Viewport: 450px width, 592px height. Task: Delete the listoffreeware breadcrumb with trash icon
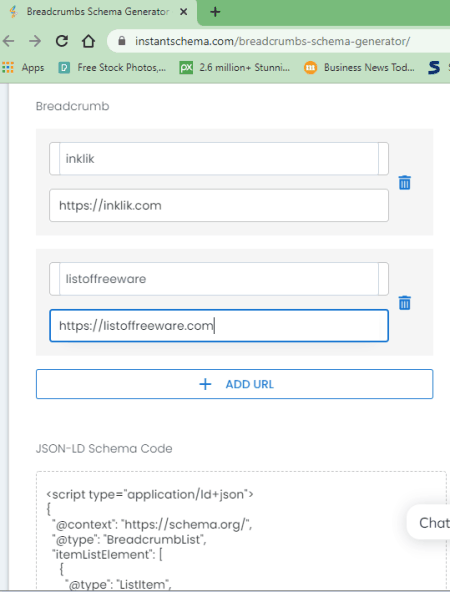pos(404,302)
